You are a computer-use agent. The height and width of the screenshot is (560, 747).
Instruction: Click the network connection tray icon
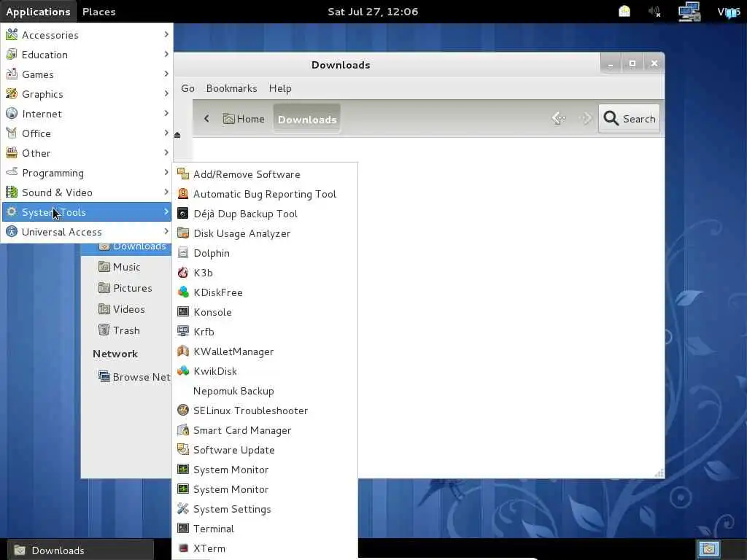(x=689, y=12)
